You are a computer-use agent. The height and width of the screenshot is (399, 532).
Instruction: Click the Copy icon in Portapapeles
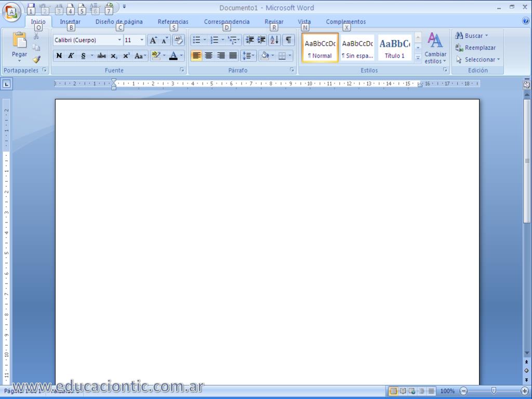(36, 48)
